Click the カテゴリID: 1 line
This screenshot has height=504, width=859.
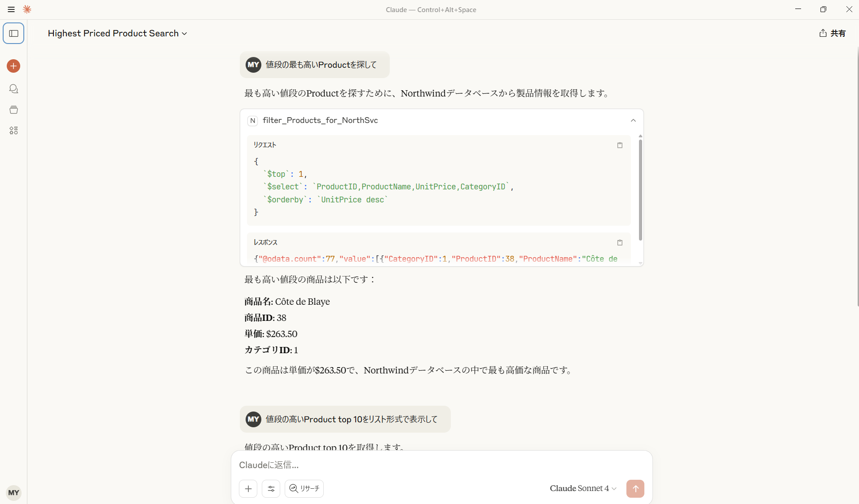click(271, 350)
